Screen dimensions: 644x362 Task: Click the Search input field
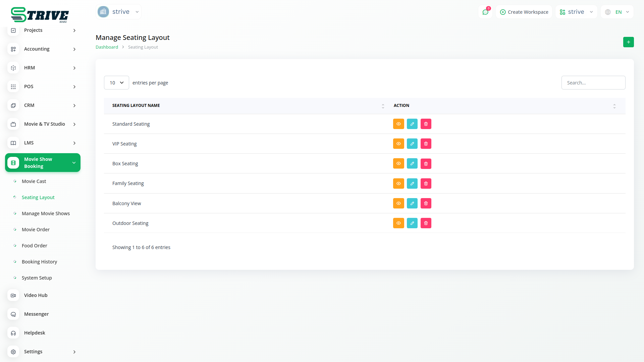tap(593, 83)
